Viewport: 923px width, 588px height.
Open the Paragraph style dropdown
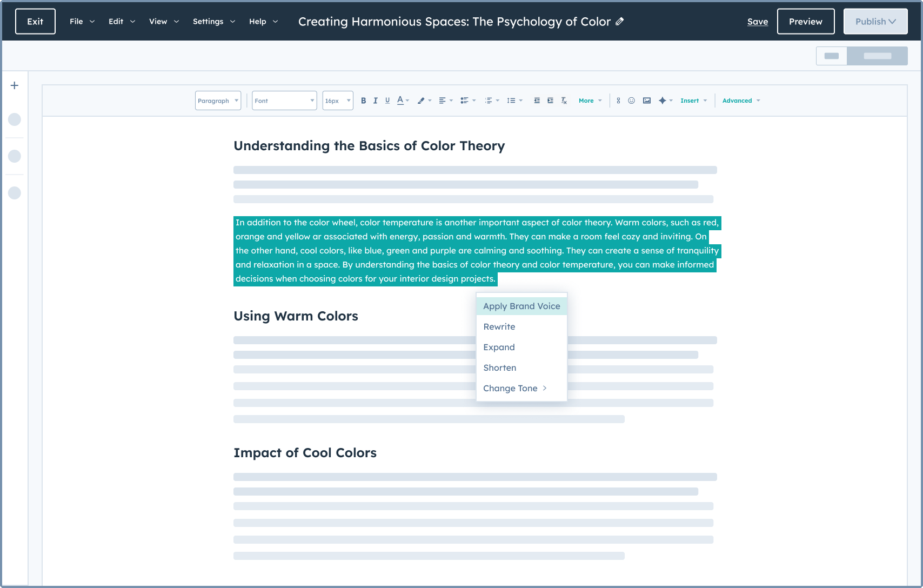tap(218, 101)
